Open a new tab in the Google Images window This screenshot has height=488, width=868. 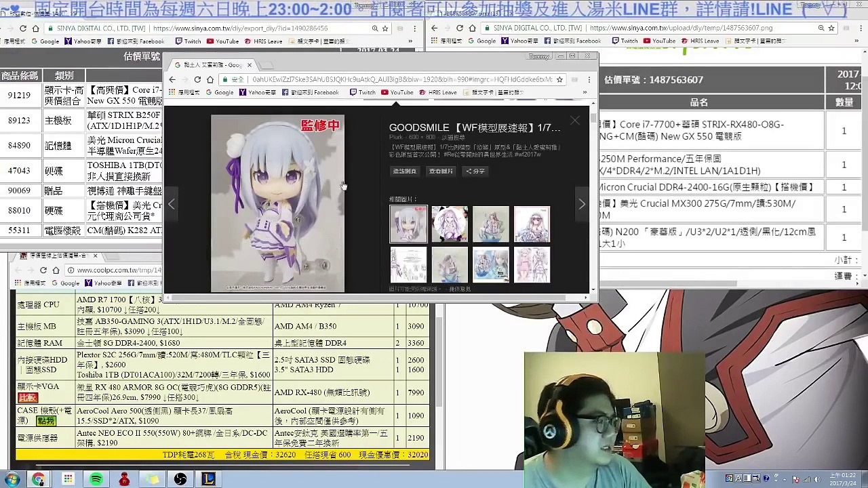click(268, 65)
